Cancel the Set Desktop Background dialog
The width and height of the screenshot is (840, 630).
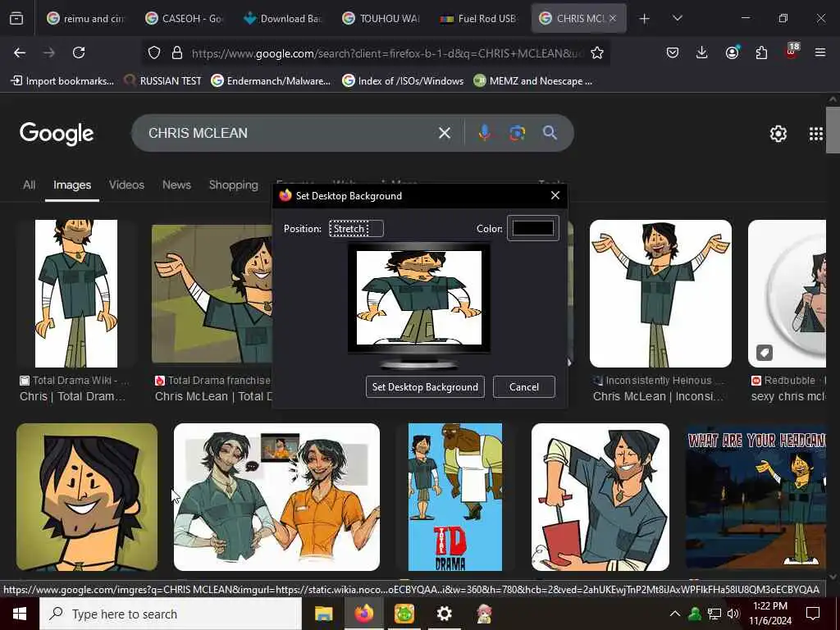[524, 387]
